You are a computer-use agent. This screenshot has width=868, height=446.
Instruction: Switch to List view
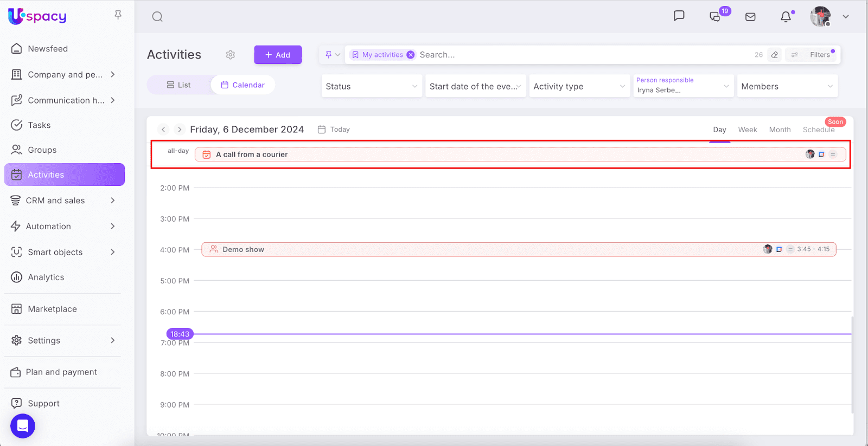click(x=178, y=85)
